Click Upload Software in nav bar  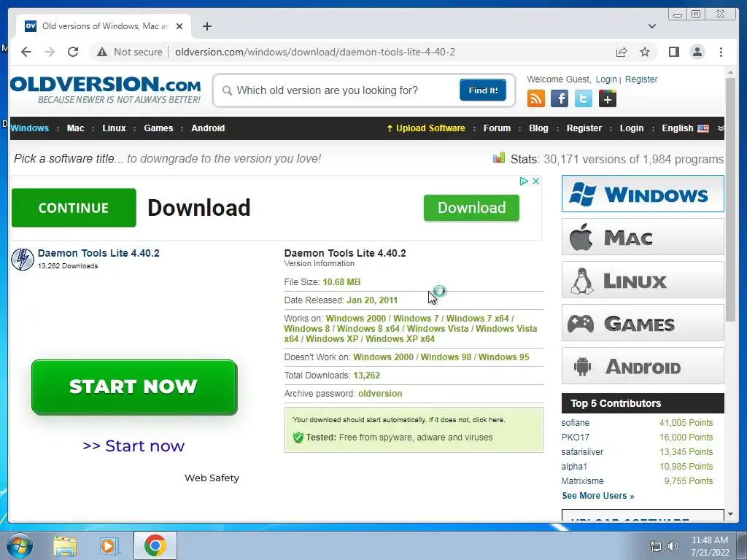point(426,128)
